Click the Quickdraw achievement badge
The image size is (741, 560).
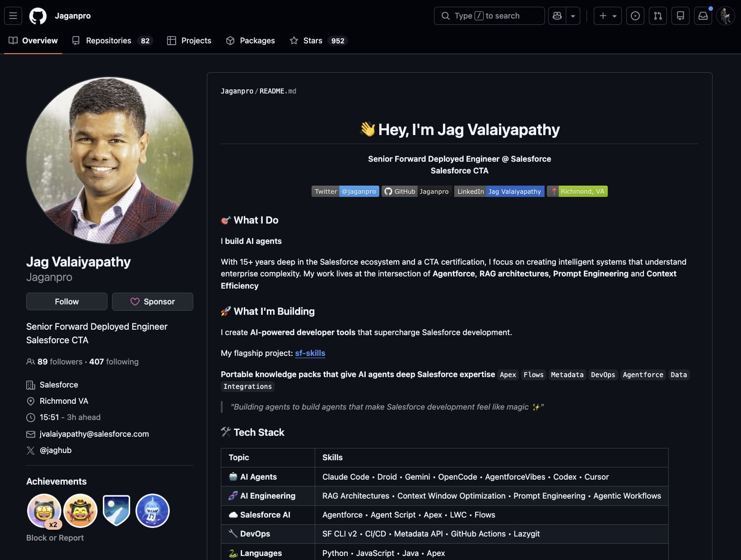(80, 510)
